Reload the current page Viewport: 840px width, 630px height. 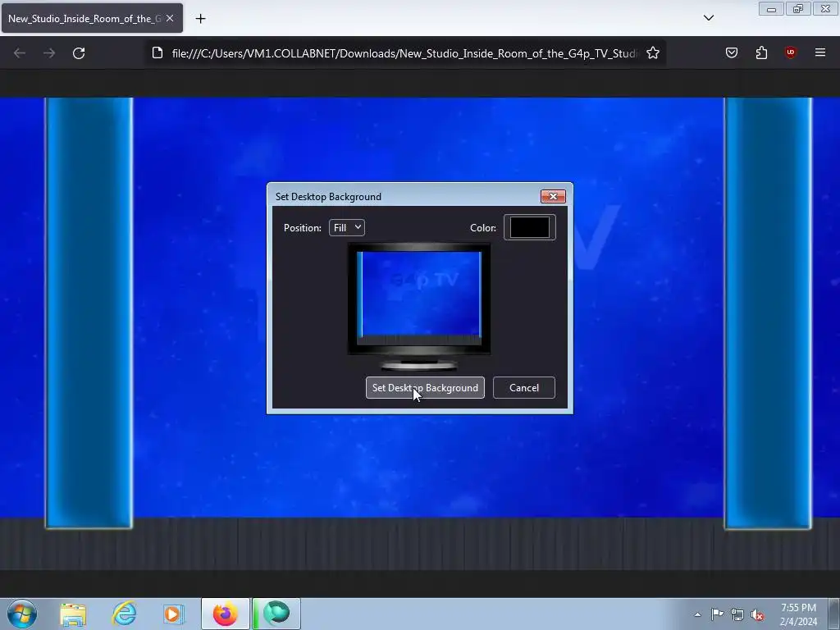[79, 53]
